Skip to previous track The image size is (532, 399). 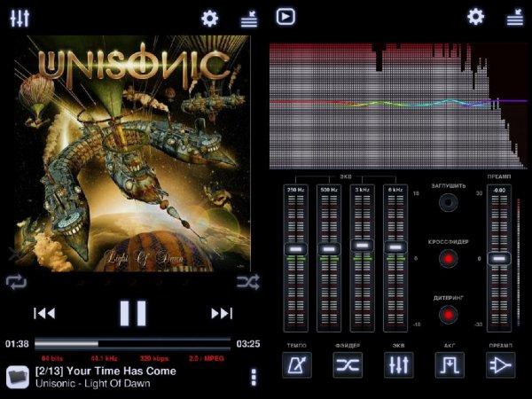click(x=44, y=313)
